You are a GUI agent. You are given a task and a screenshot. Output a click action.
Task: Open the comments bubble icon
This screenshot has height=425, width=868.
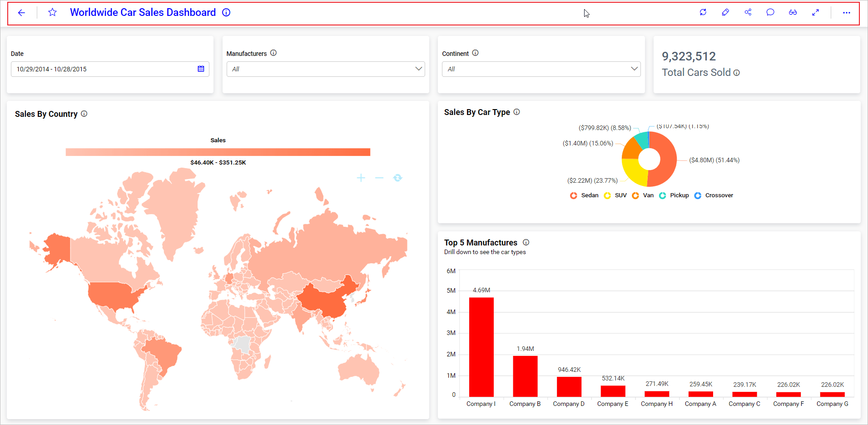click(770, 13)
